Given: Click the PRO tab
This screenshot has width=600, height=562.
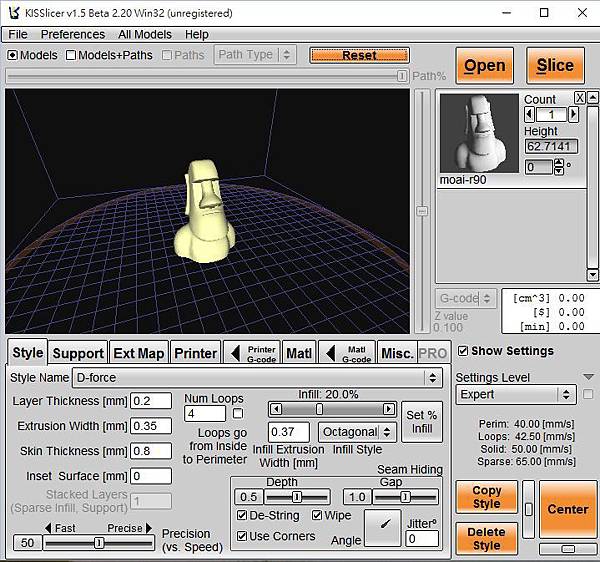Looking at the screenshot, I should coord(433,353).
